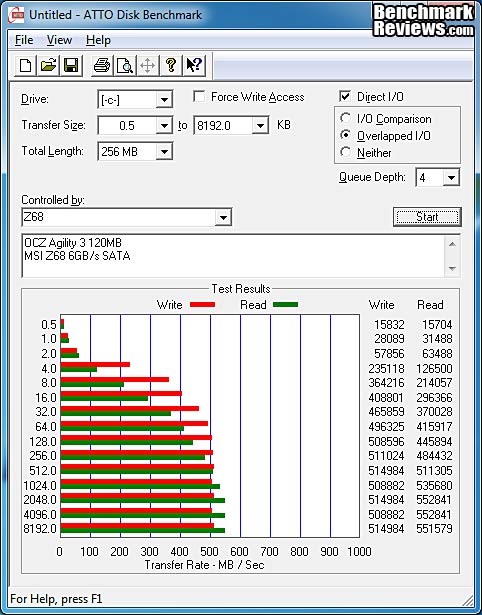The image size is (482, 615).
Task: Click into the description text box
Action: tap(234, 256)
